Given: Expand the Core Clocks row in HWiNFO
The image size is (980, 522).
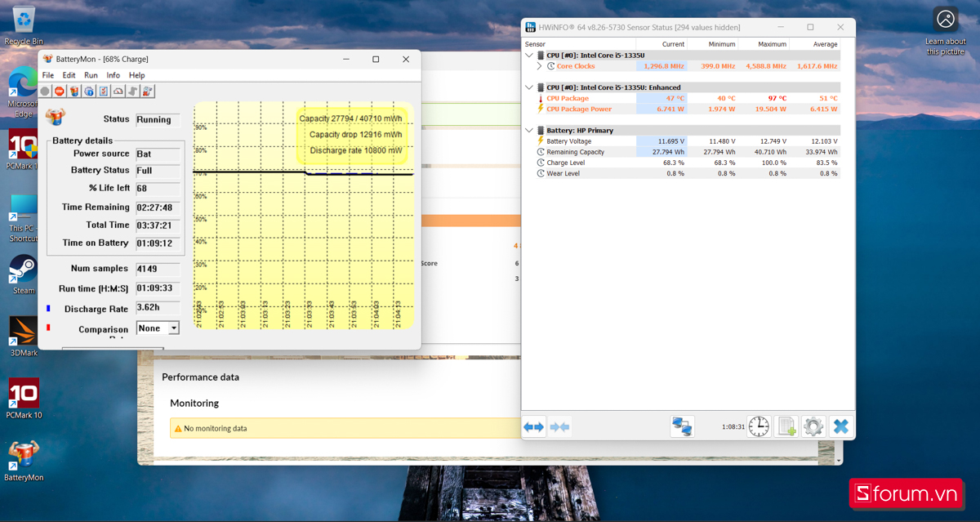Looking at the screenshot, I should [x=540, y=66].
